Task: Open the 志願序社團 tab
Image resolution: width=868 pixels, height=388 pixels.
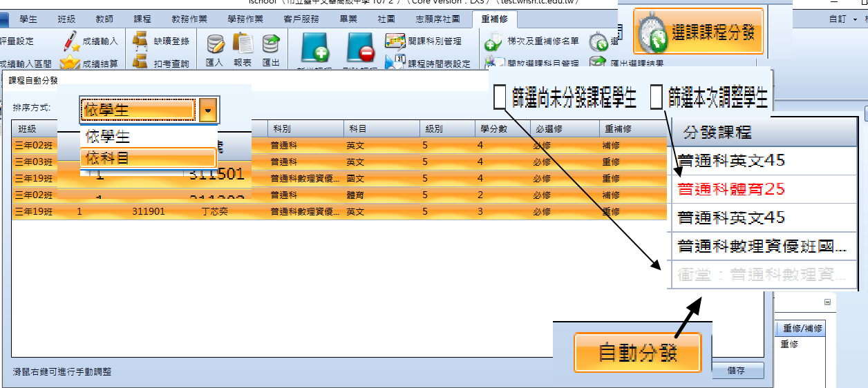Action: coord(438,19)
